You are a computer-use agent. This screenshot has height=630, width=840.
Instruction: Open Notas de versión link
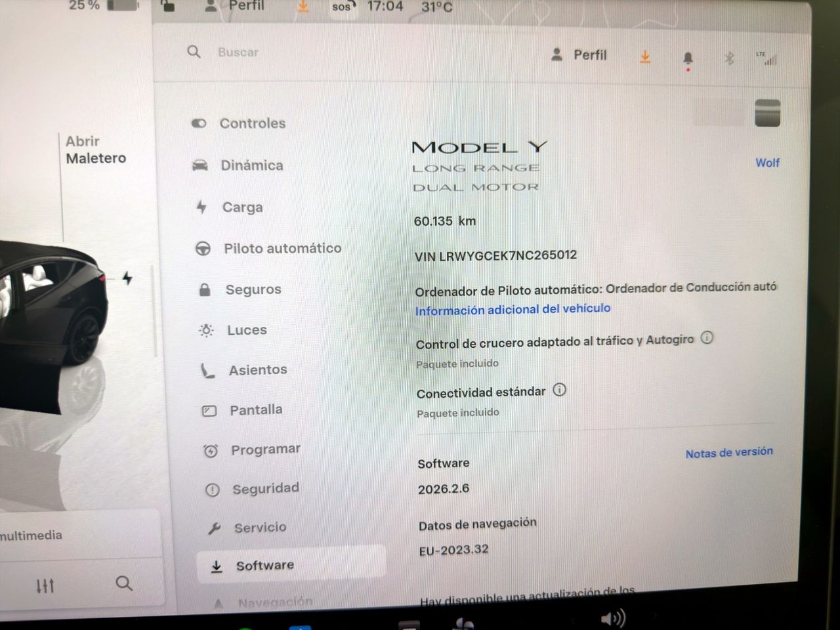pos(729,453)
